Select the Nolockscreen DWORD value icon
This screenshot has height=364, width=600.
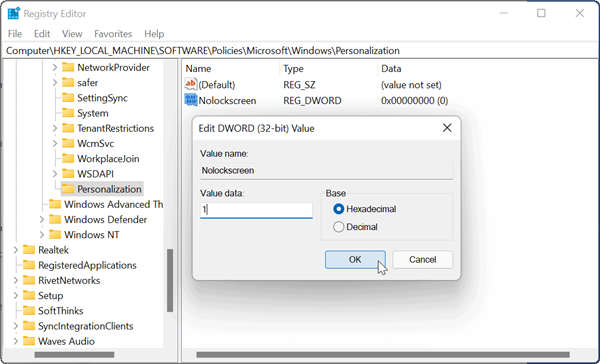[x=191, y=100]
